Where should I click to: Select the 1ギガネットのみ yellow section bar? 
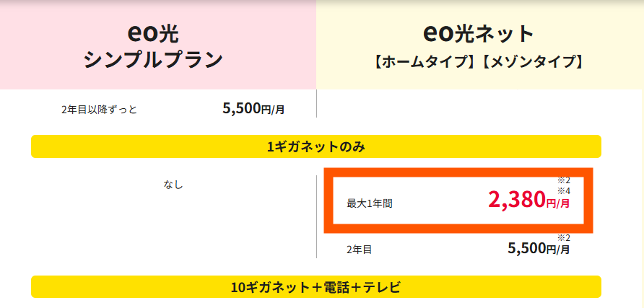click(316, 146)
